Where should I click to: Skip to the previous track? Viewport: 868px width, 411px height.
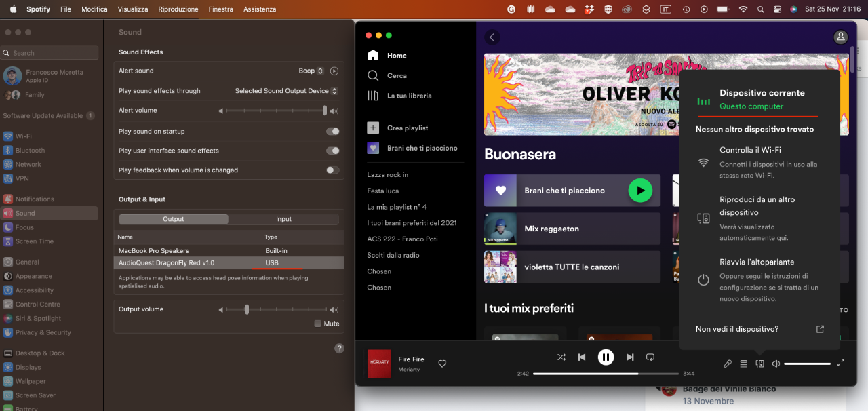click(582, 357)
